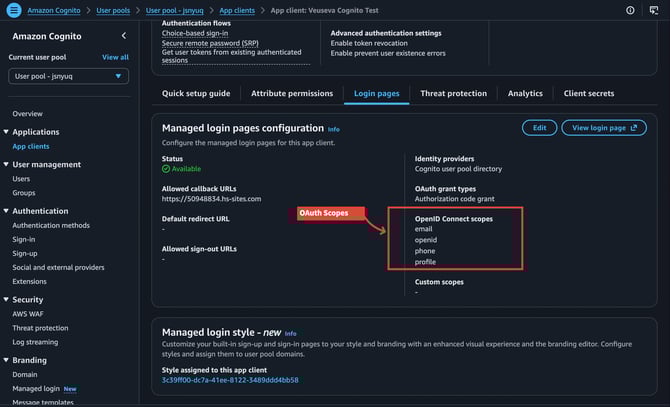Viewport: 670px width, 407px height.
Task: Open Info link beside Managed login style
Action: [x=291, y=334]
